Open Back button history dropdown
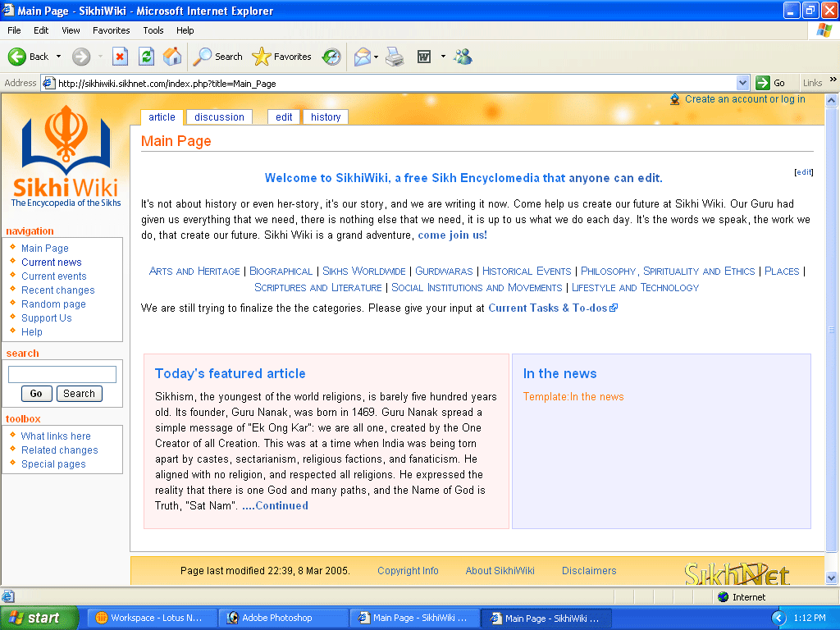 (58, 57)
